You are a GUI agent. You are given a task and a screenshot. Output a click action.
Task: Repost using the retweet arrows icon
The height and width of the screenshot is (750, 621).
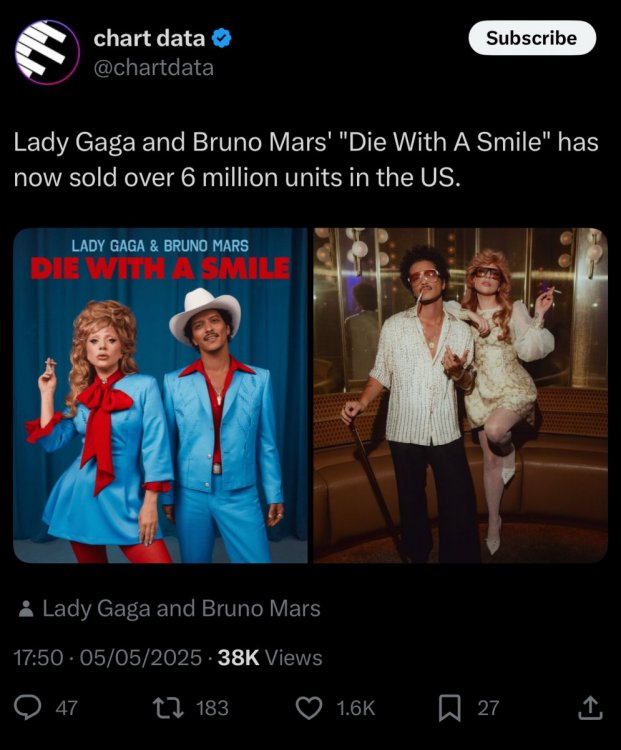[x=167, y=708]
